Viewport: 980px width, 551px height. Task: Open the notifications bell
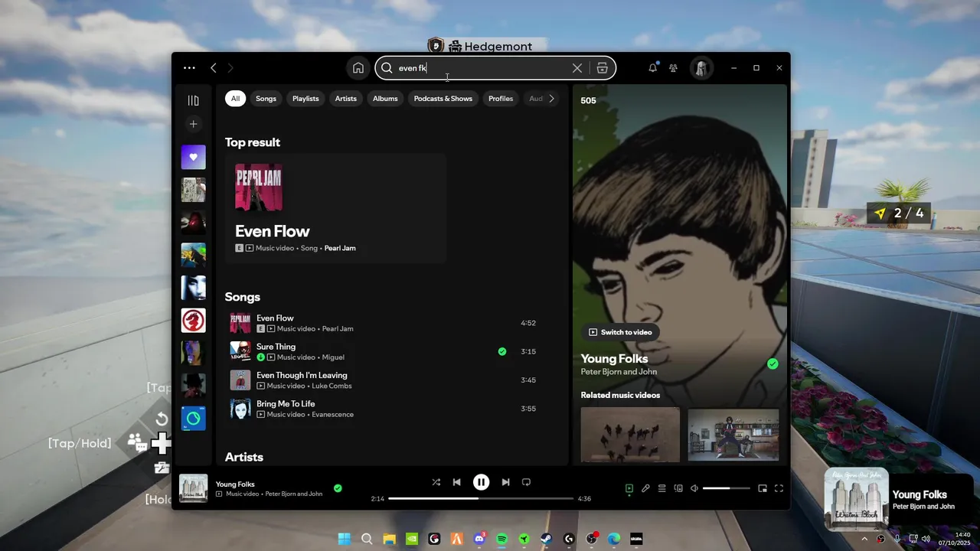tap(652, 68)
